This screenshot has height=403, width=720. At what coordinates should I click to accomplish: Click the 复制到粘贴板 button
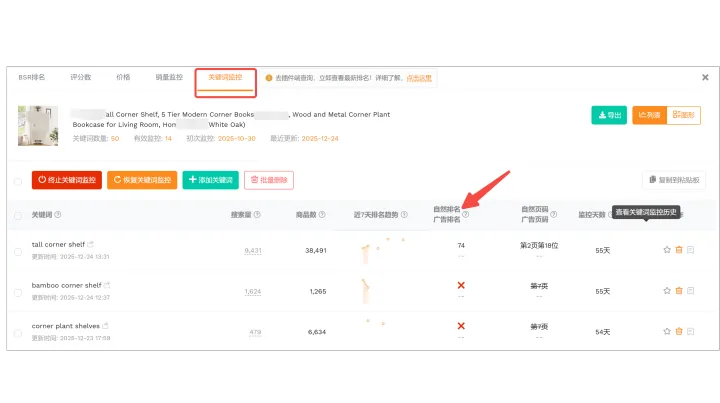click(x=674, y=180)
